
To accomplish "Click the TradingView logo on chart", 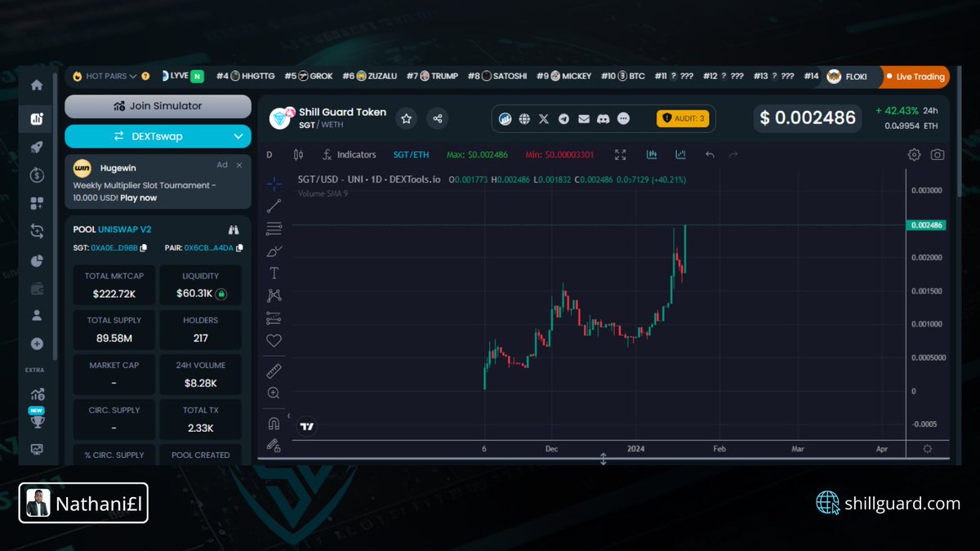I will tap(307, 425).
